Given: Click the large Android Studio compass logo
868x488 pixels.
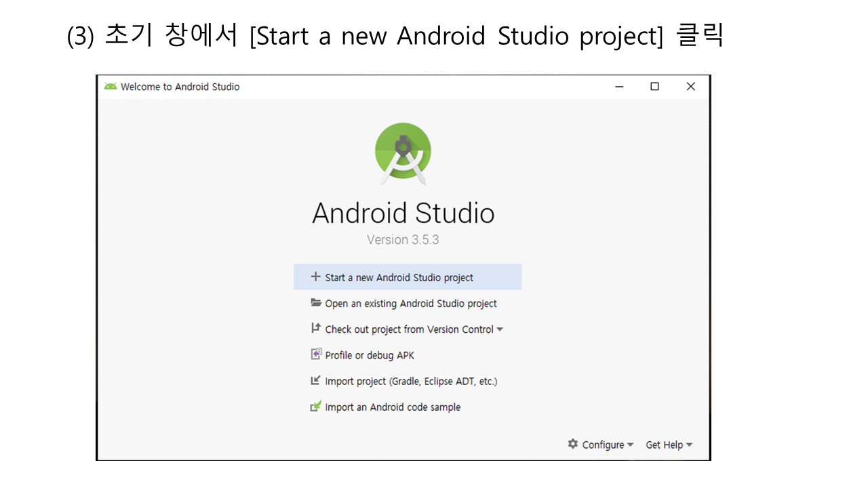Looking at the screenshot, I should 403,153.
